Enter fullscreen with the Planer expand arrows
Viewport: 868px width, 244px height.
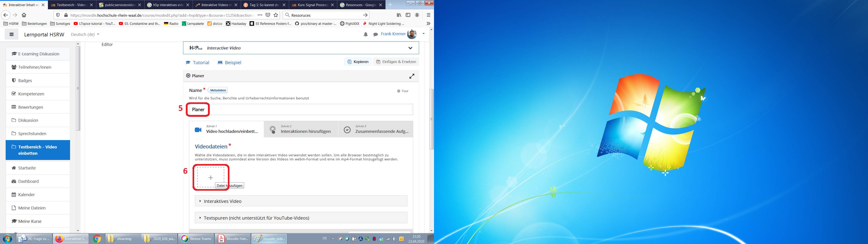coord(412,76)
